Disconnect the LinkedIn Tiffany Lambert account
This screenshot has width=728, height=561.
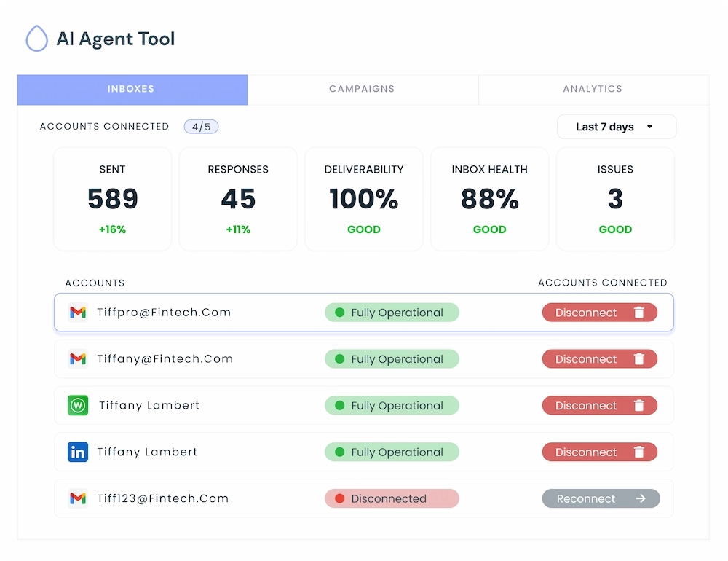coord(599,452)
